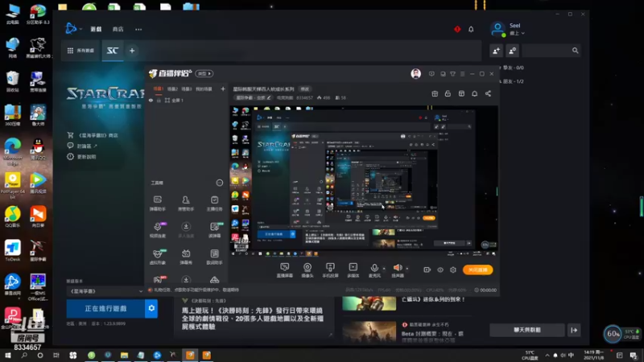Click the bell icon in stream header
This screenshot has width=644, height=362.
[x=474, y=93]
